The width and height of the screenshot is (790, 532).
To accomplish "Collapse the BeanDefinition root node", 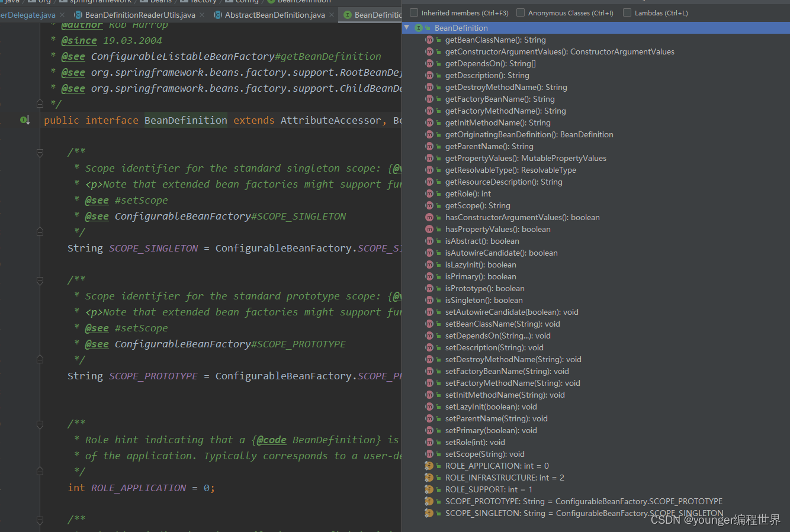I will [407, 28].
